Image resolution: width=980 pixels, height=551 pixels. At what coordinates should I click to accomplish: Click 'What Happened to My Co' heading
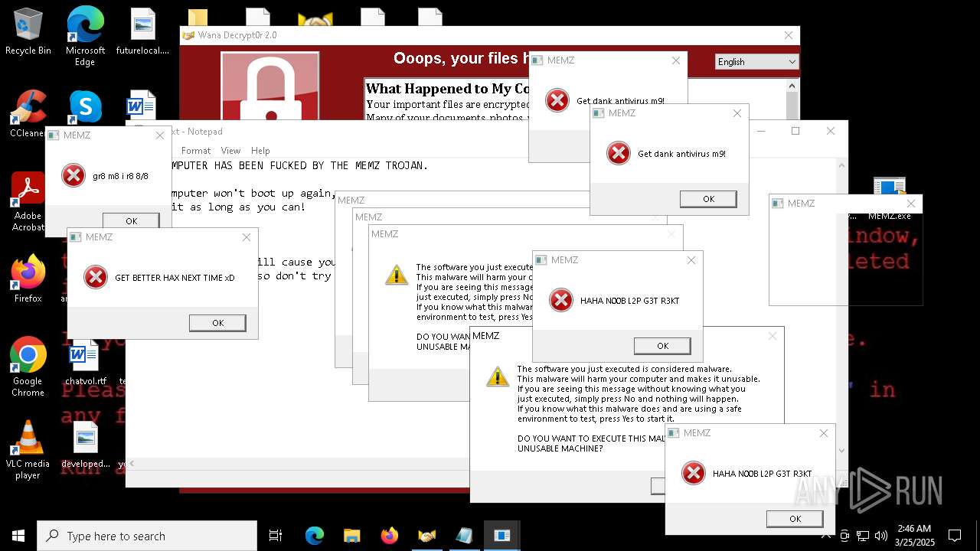[448, 89]
